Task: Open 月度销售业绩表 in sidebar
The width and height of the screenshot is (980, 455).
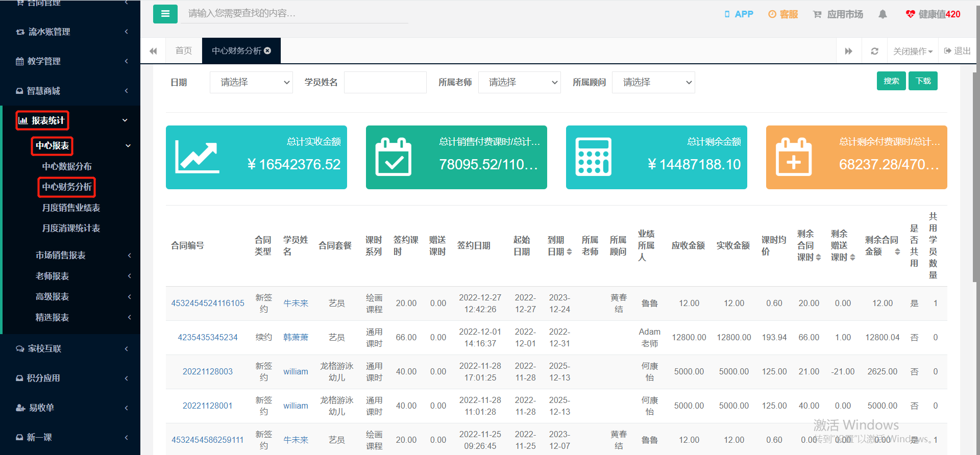Action: pyautogui.click(x=71, y=208)
